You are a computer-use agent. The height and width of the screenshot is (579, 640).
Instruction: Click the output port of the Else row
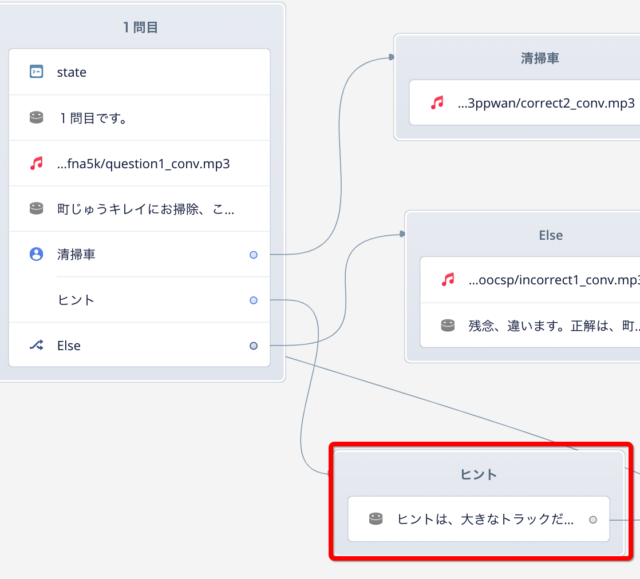pyautogui.click(x=253, y=346)
